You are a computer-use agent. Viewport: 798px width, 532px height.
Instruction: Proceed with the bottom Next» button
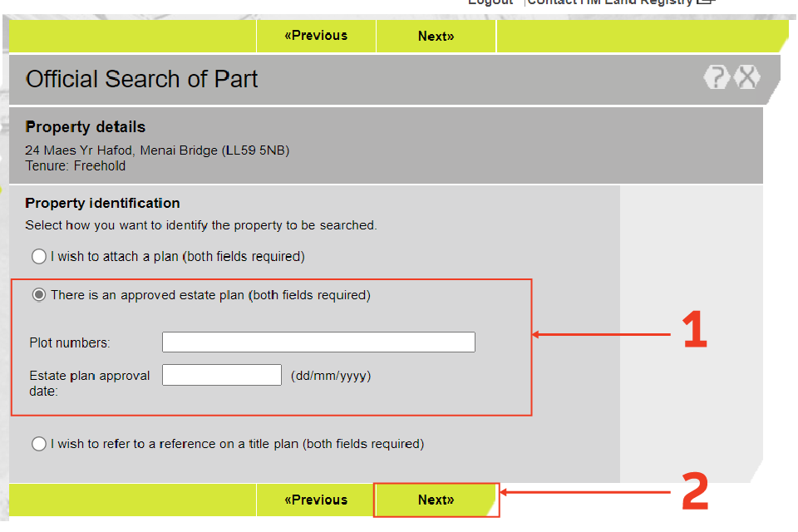(436, 500)
